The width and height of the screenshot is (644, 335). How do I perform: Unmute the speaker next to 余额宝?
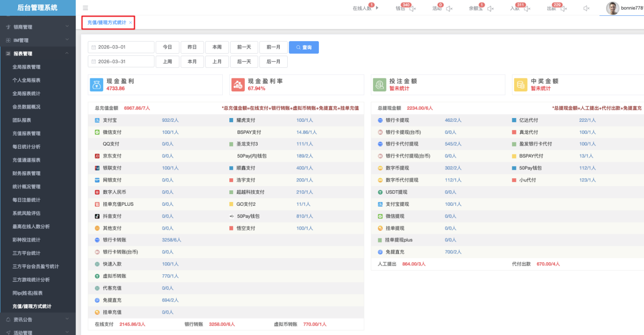(x=490, y=8)
